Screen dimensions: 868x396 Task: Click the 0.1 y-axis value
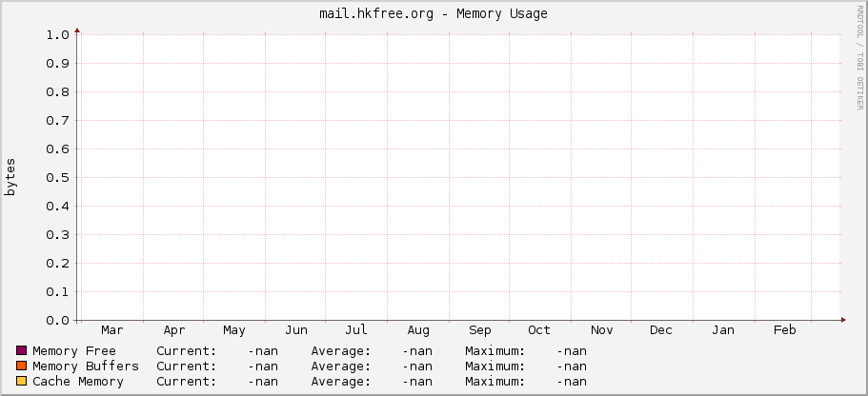tap(57, 292)
